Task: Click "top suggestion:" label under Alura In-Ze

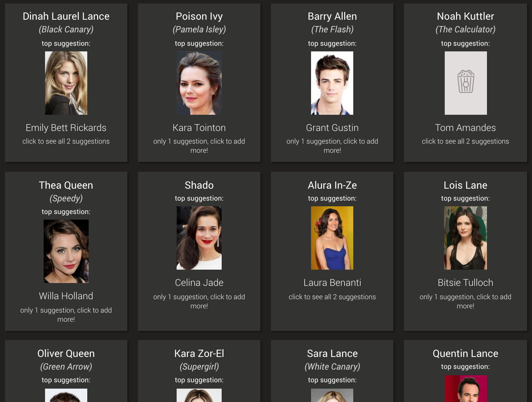Action: pos(332,199)
